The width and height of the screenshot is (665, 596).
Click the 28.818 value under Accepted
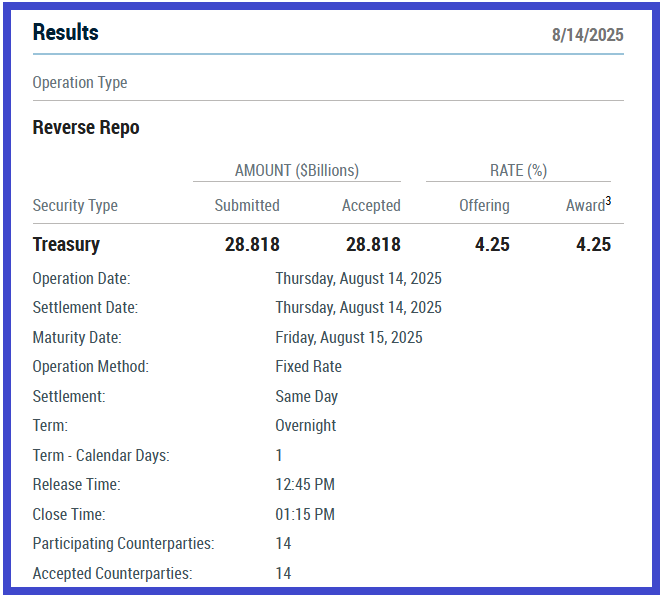(x=373, y=245)
